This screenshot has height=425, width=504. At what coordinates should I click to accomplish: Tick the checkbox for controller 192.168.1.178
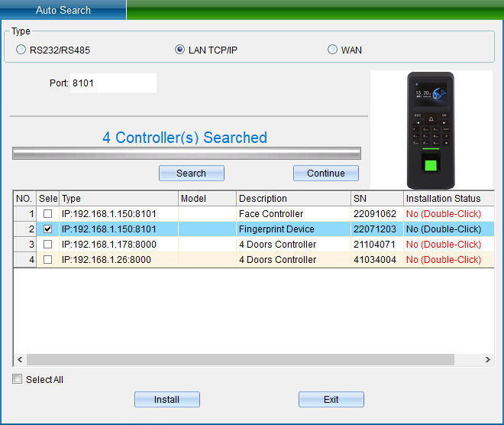coord(48,245)
